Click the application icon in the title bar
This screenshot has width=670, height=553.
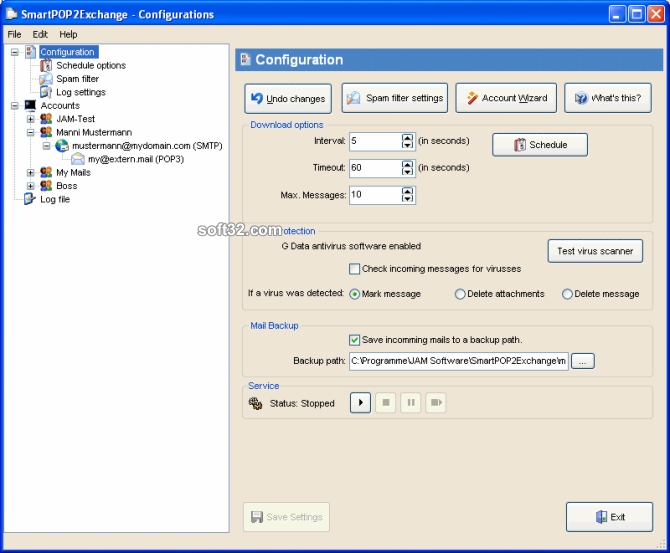click(11, 14)
